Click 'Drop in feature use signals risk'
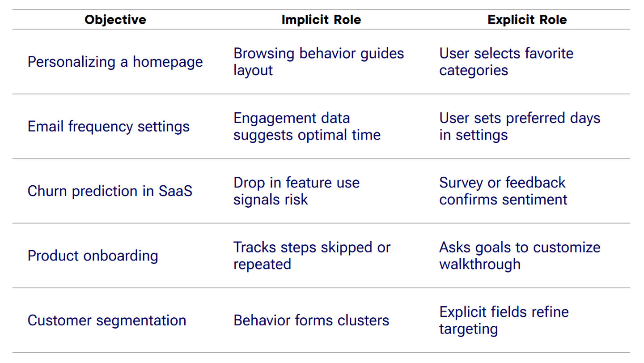 (x=296, y=191)
